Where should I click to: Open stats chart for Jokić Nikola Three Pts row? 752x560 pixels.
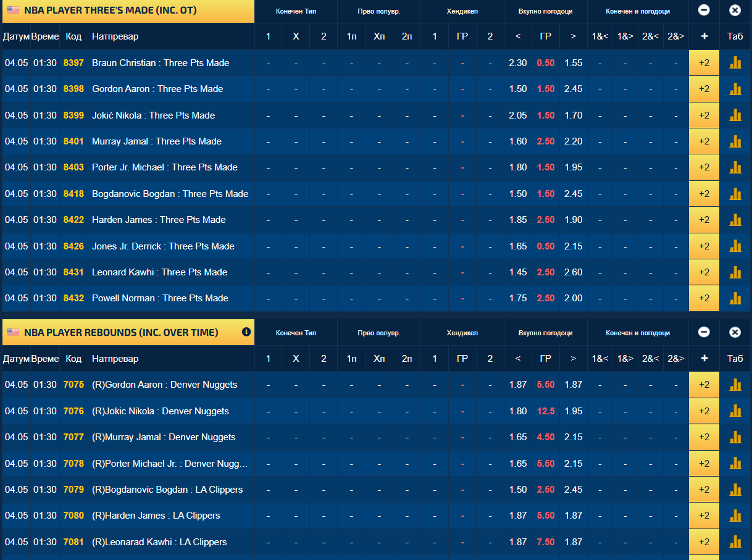tap(735, 115)
